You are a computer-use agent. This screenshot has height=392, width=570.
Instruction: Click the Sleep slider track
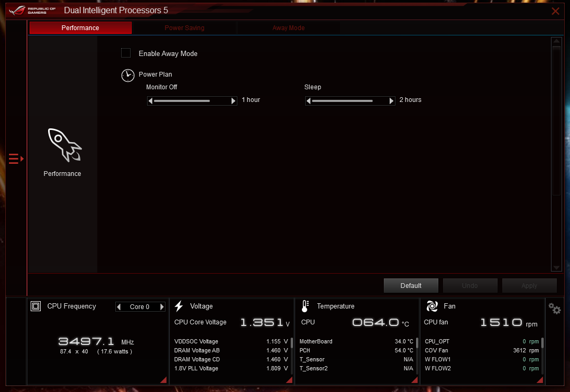pyautogui.click(x=350, y=100)
